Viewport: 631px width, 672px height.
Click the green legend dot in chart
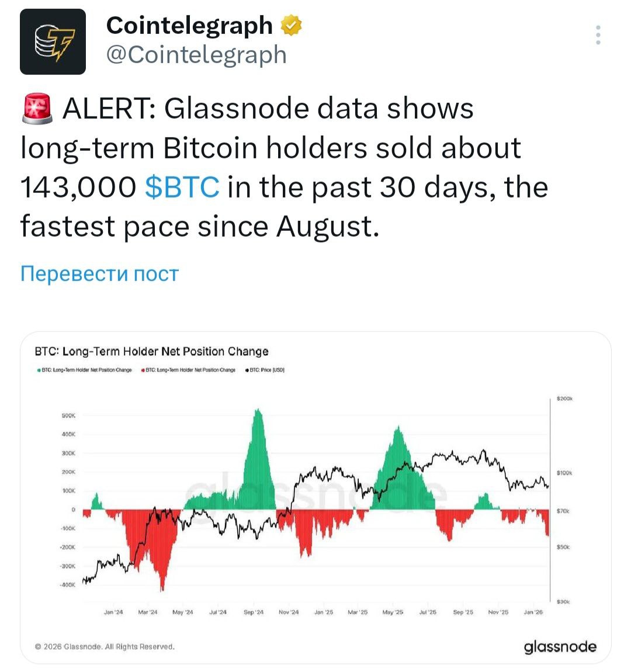pos(39,370)
